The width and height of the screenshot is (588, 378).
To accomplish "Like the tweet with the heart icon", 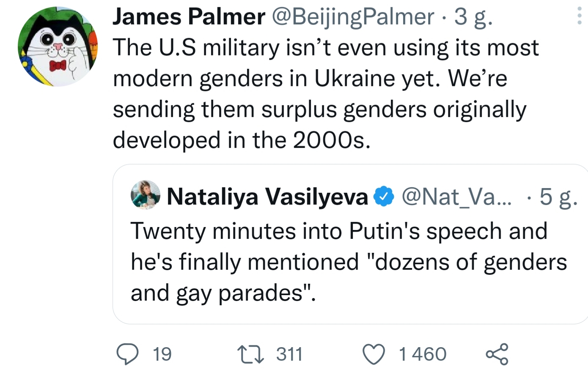I will [374, 354].
